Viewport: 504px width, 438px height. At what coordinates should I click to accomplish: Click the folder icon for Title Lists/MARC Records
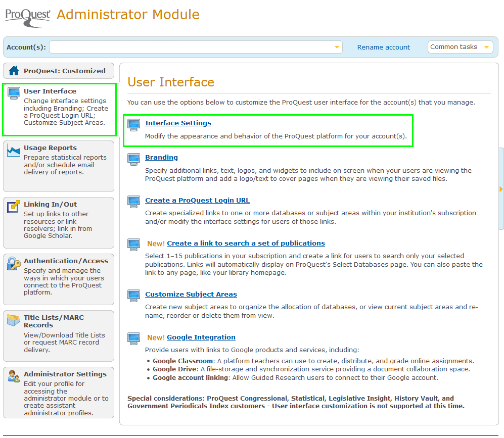tap(14, 320)
